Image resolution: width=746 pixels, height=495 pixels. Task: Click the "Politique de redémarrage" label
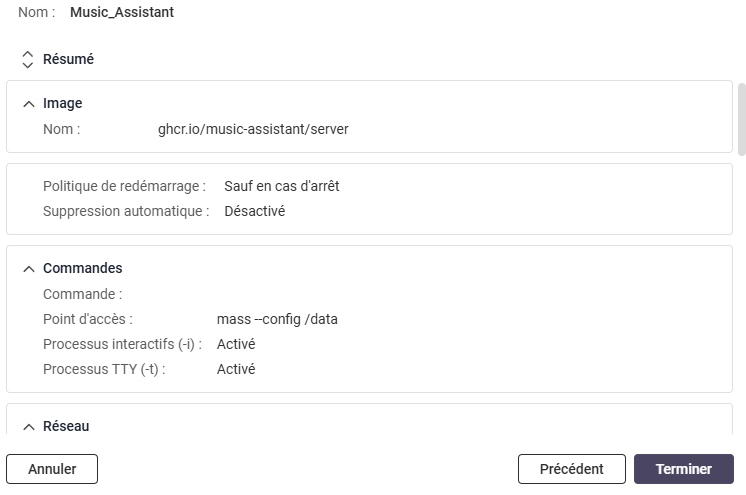point(124,186)
